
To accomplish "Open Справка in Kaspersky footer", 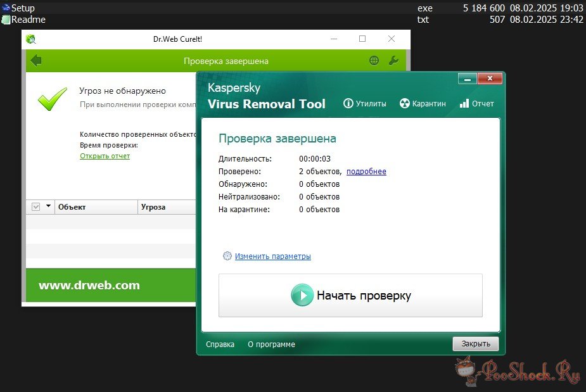I will pyautogui.click(x=220, y=344).
